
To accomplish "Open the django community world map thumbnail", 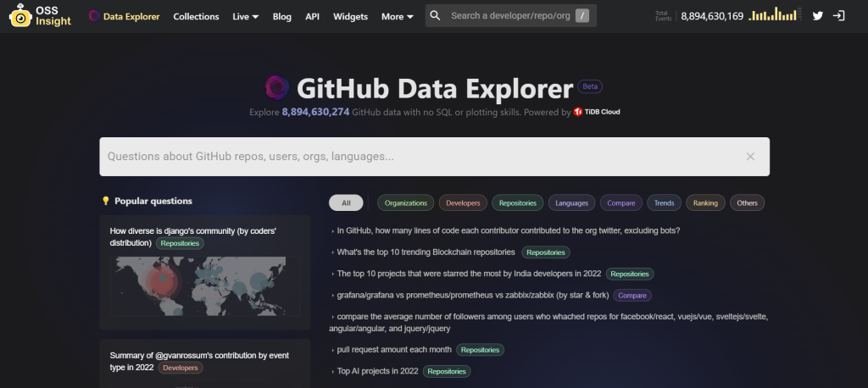I will (204, 285).
